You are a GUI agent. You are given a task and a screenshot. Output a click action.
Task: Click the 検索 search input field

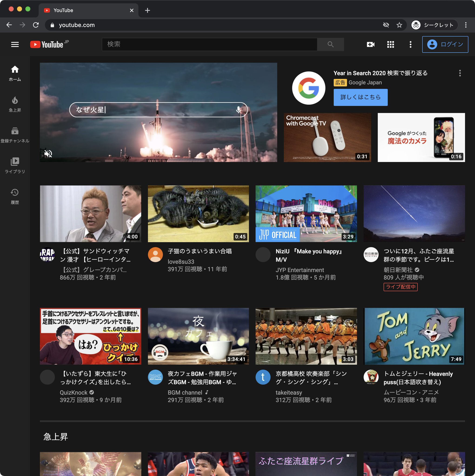coord(209,44)
